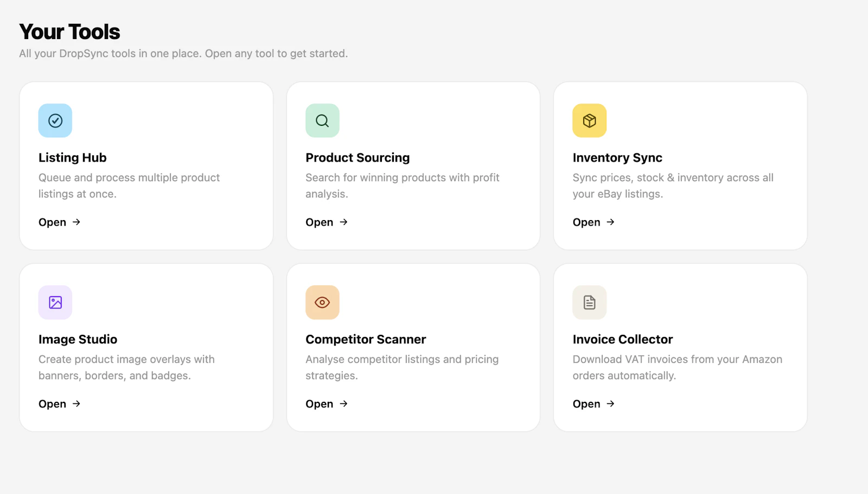This screenshot has width=868, height=494.
Task: Open the Invoice Collector tool
Action: point(594,404)
